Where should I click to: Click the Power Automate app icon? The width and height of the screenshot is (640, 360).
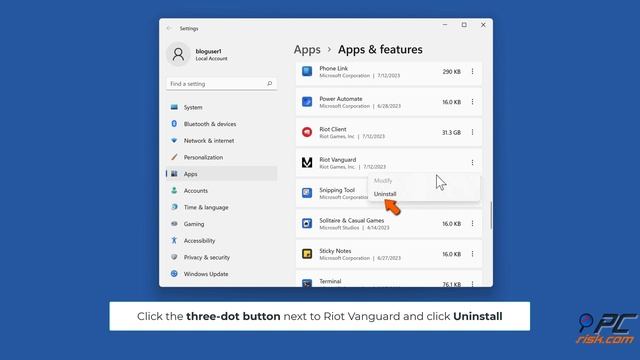pos(307,102)
